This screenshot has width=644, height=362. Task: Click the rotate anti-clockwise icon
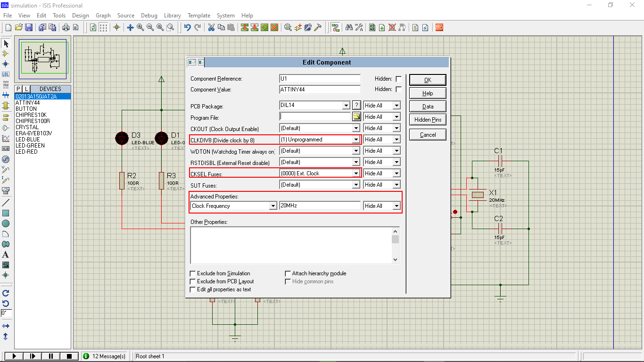[6, 304]
